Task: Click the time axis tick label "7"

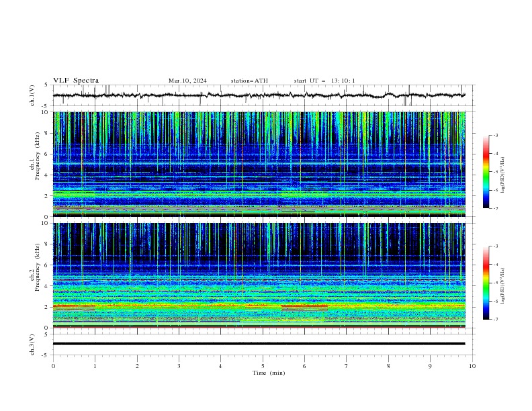Action: pyautogui.click(x=347, y=366)
